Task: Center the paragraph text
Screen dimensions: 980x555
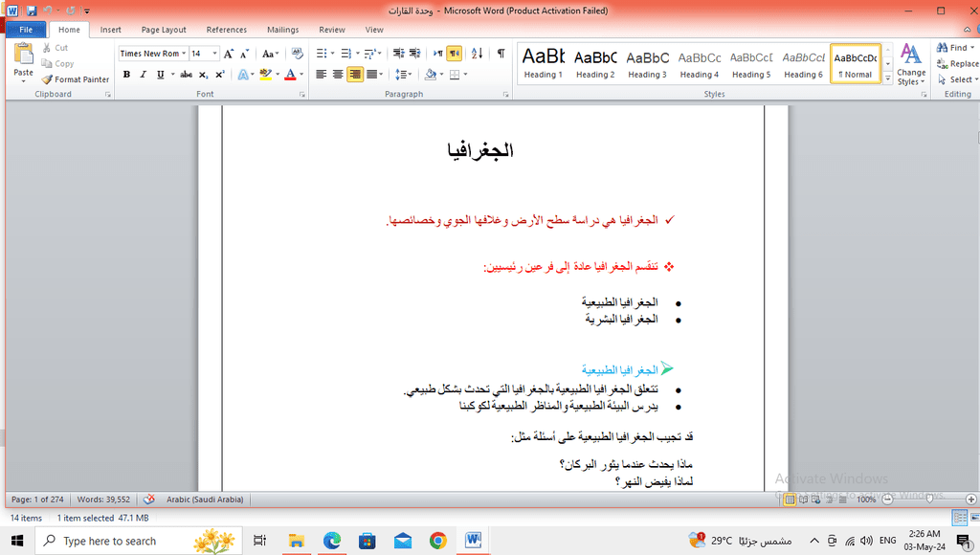Action: tap(338, 75)
